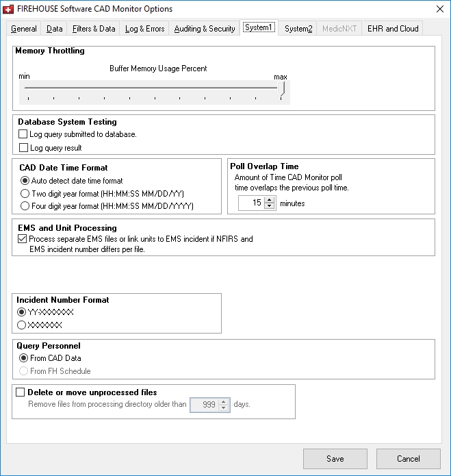Viewport: 451px width, 476px height.
Task: Open the EHR and Cloud tab
Action: click(393, 29)
